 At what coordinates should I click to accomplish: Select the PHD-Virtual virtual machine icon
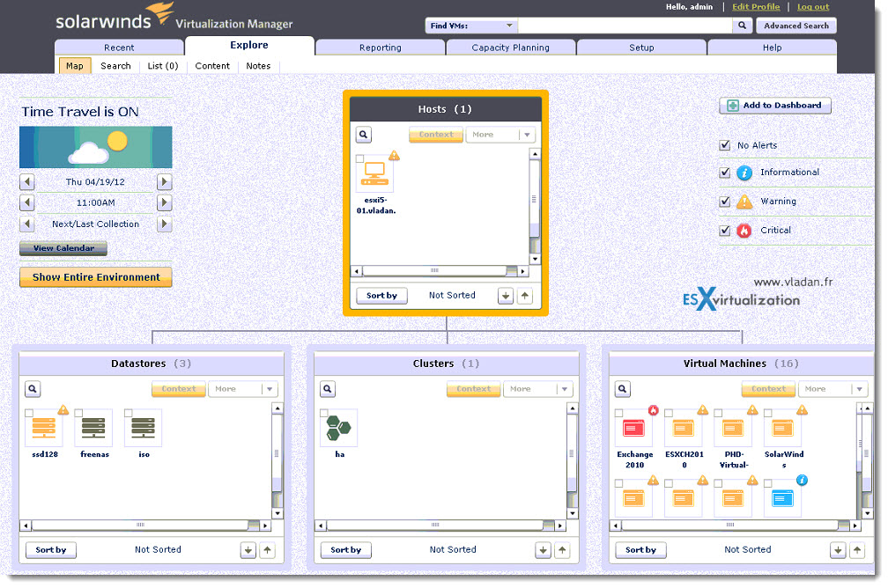coord(733,429)
